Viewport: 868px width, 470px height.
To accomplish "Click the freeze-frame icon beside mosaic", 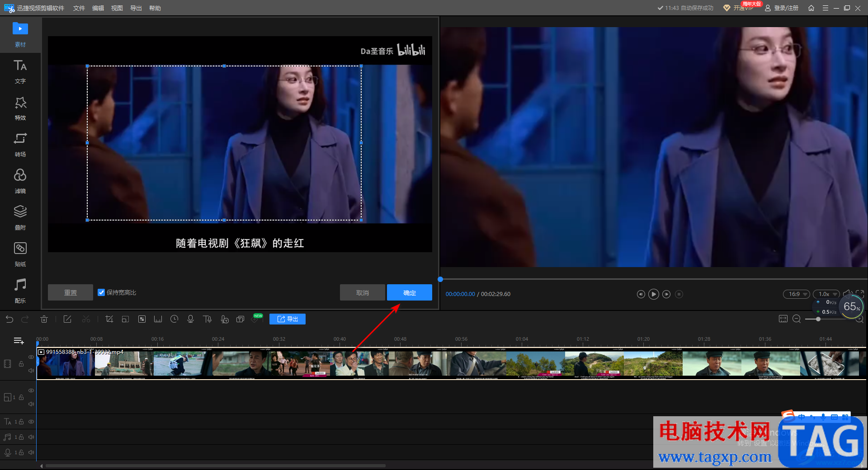I will tap(158, 319).
